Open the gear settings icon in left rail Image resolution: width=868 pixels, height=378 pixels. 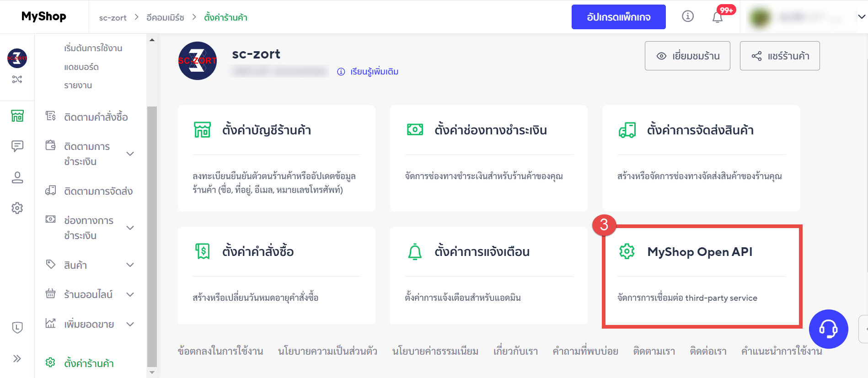pyautogui.click(x=17, y=208)
